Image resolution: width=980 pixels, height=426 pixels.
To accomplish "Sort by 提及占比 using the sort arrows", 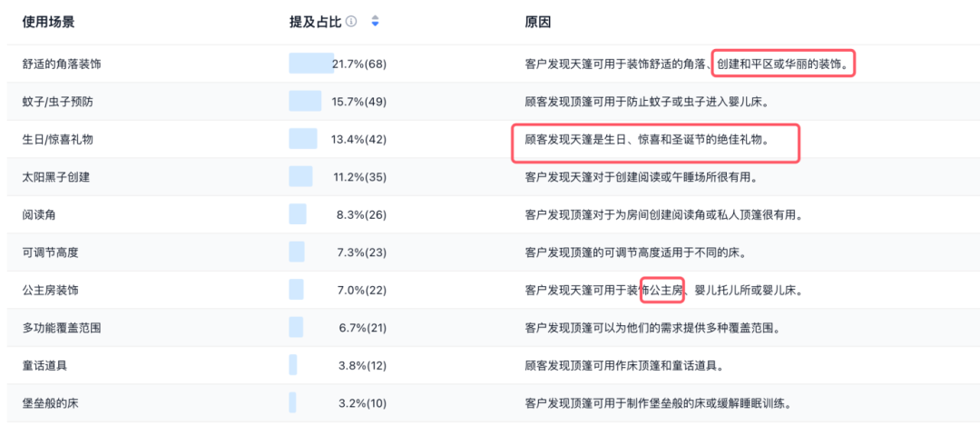I will tap(375, 22).
